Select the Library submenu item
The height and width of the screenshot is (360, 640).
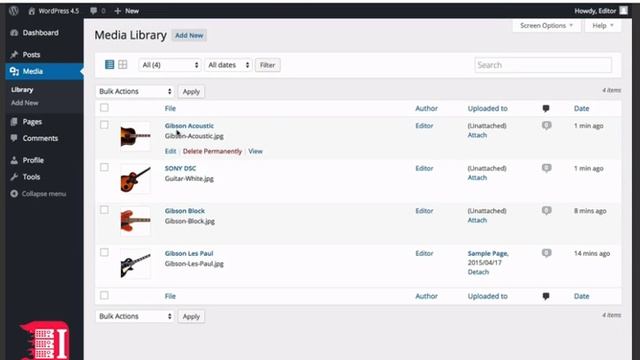pos(22,90)
